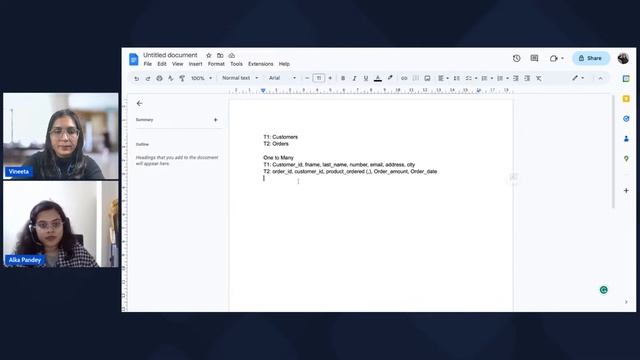Start a Meet call from camera icon
640x360 pixels.
click(553, 58)
